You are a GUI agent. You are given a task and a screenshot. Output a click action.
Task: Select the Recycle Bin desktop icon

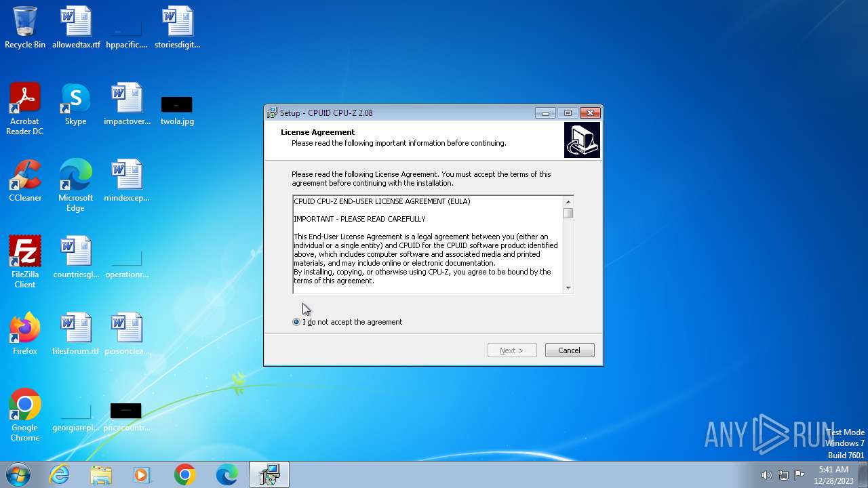click(x=25, y=28)
